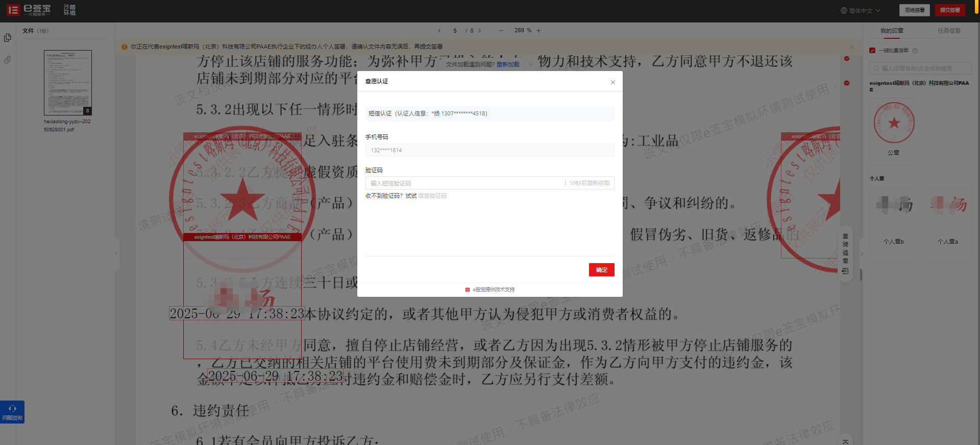Click help icon beside 一键批量落章
The image size is (980, 445).
click(x=915, y=51)
